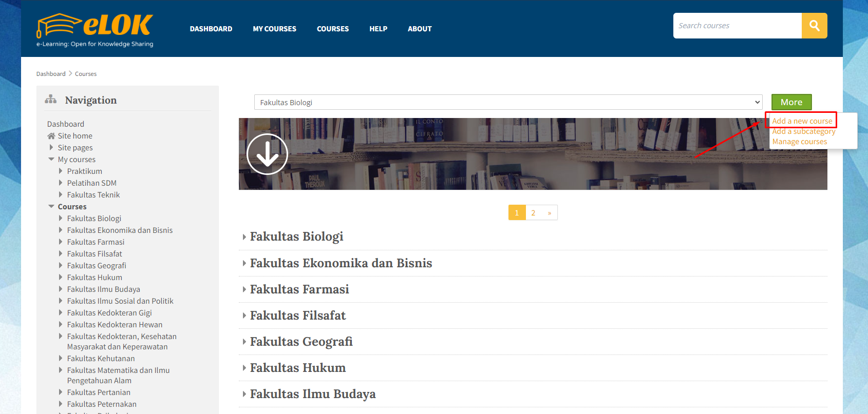This screenshot has height=414, width=868.
Task: Open the MY COURSES menu
Action: pyautogui.click(x=274, y=29)
